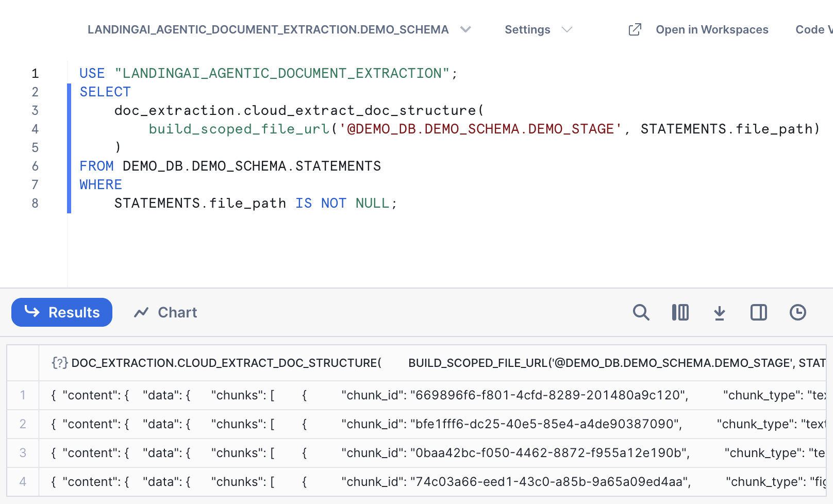Click the LANDINGAI_AGENTIC_DOCUMENT_EXTRACTION.DEMO_SCHEMA label
This screenshot has height=504, width=833.
[268, 29]
